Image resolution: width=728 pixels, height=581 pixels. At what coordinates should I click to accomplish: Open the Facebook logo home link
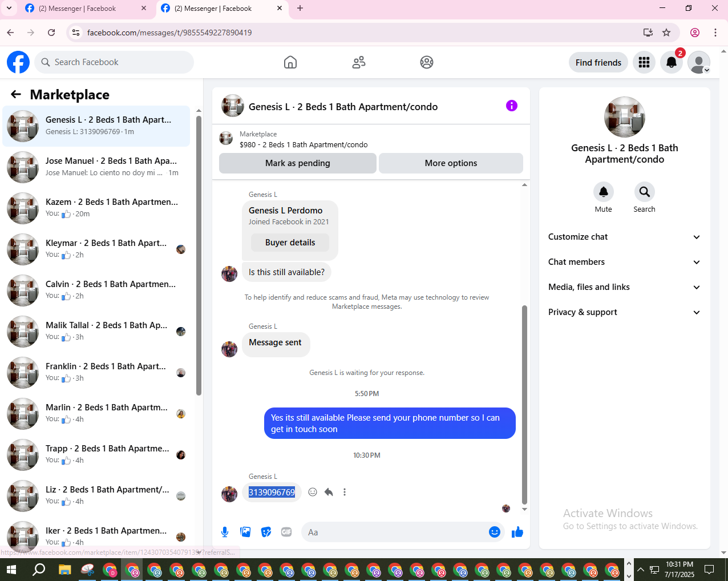[x=18, y=62]
